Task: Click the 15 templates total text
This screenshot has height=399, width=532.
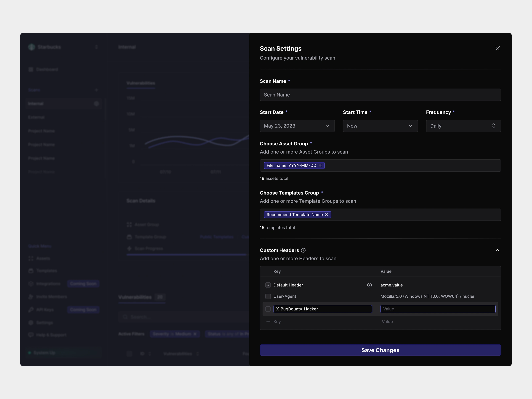Action: pos(277,228)
